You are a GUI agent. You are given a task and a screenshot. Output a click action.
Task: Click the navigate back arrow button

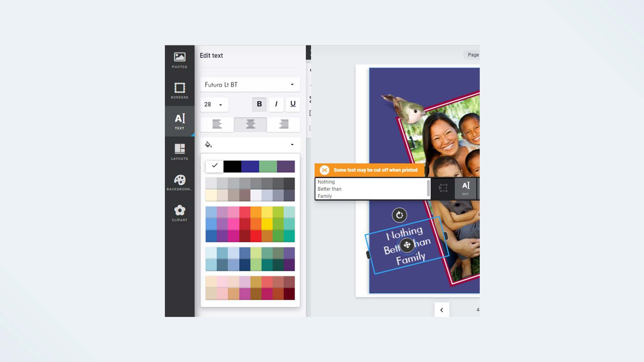coord(442,310)
